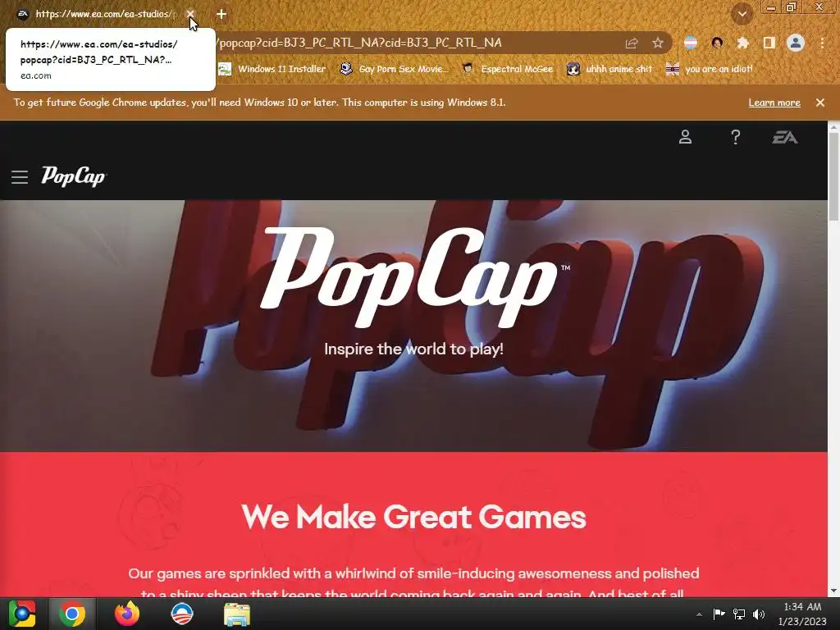Launch Firefox from the taskbar
The height and width of the screenshot is (630, 840).
tap(127, 614)
